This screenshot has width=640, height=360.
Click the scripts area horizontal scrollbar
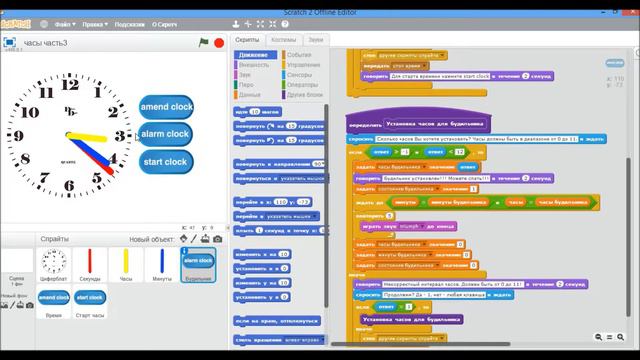point(420,344)
